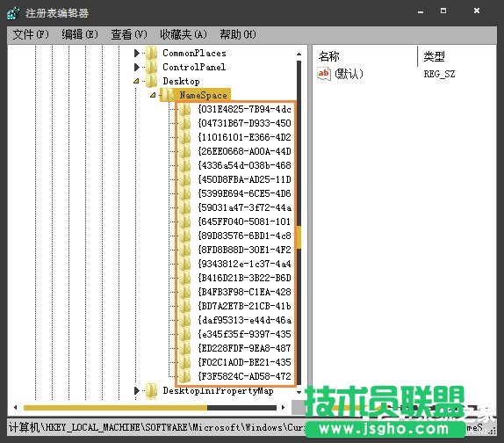Click tree scrollbar up arrow
The height and width of the screenshot is (443, 504).
[299, 54]
